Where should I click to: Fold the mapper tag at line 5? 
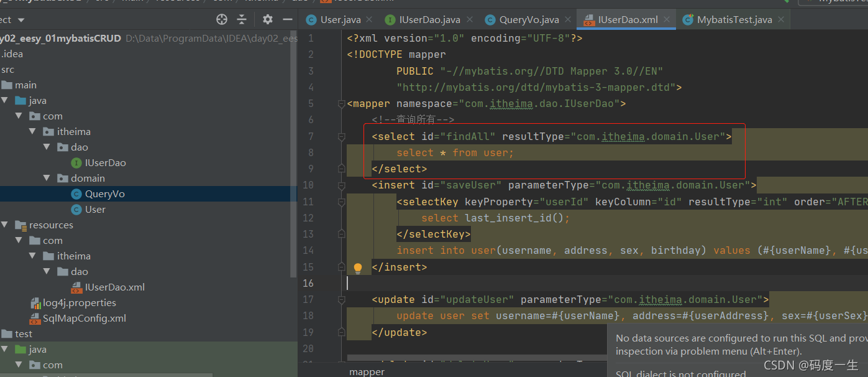click(341, 103)
